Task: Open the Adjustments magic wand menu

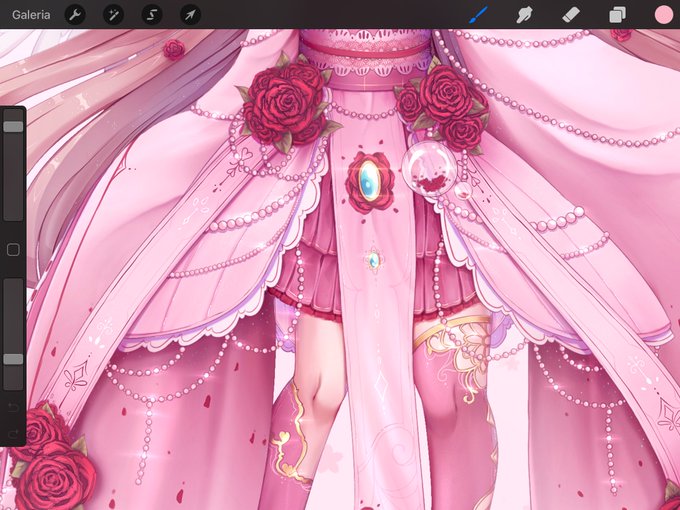Action: [113, 15]
